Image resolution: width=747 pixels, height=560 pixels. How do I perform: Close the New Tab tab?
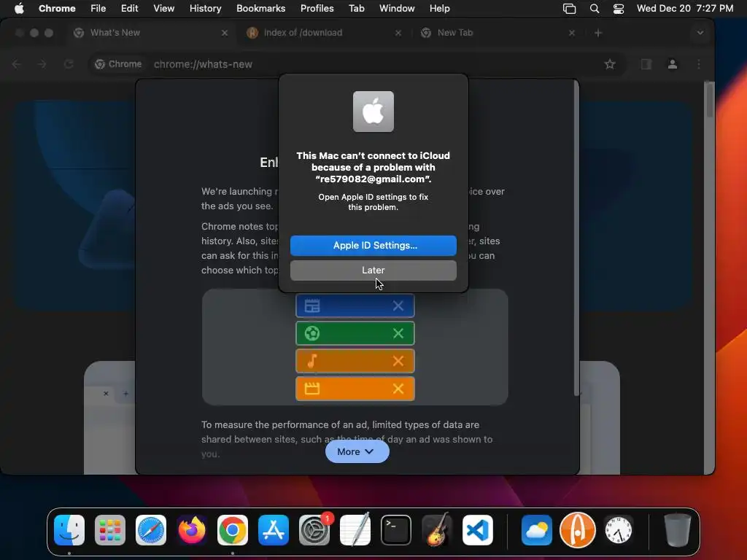click(x=572, y=33)
